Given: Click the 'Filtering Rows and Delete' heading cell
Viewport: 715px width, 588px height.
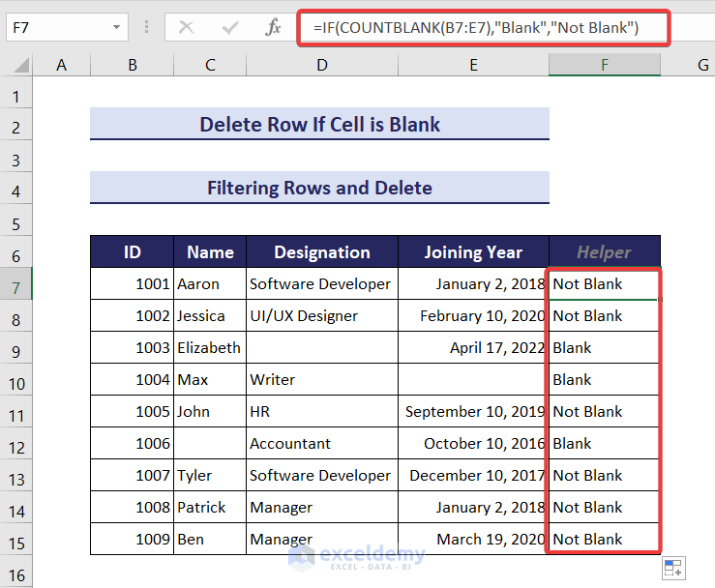Looking at the screenshot, I should (x=319, y=188).
